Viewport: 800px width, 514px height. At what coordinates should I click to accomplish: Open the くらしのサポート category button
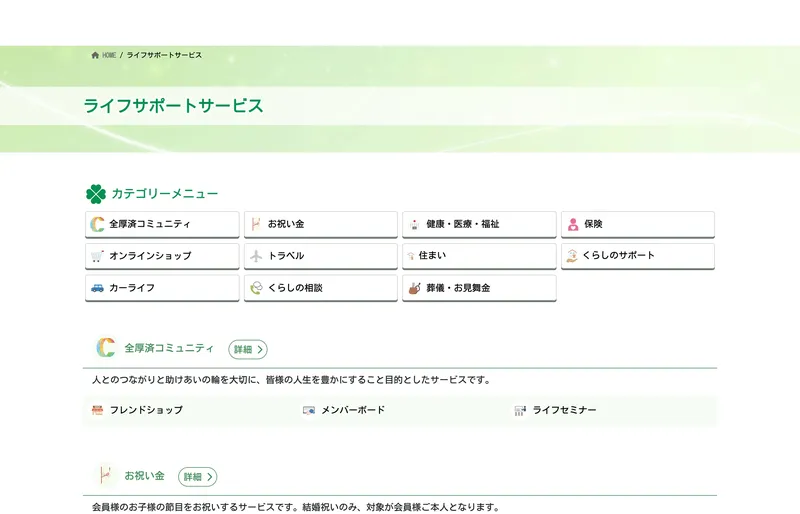coord(638,256)
